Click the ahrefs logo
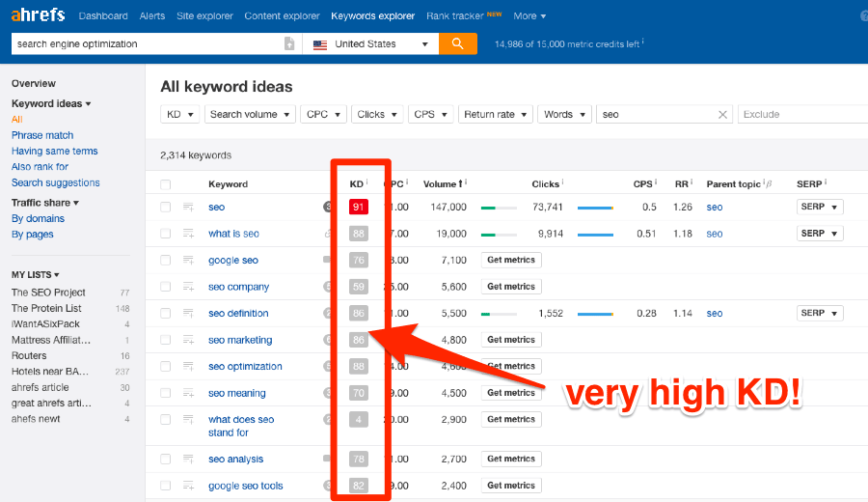Viewport: 868px width, 502px height. 38,14
